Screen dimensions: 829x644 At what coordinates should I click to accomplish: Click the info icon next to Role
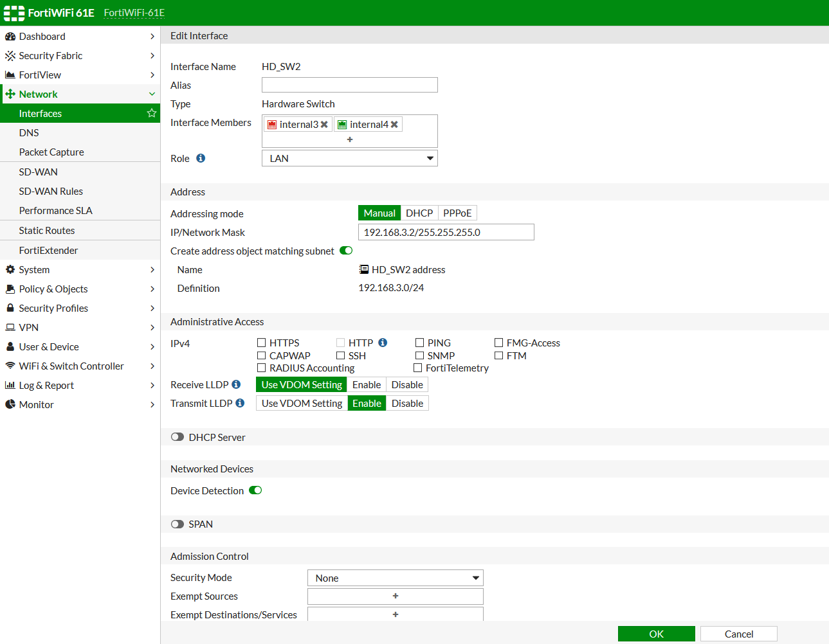coord(200,157)
